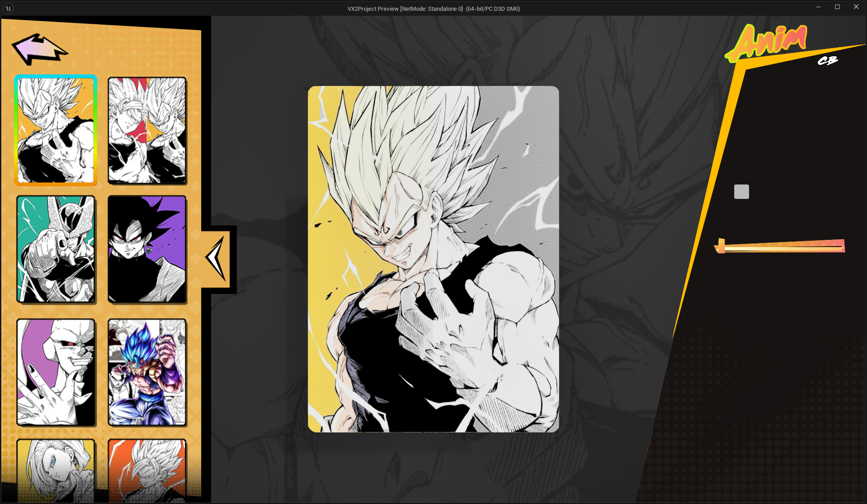Select the Frieza card with purple tail
Viewport: 867px width, 504px height.
(56, 372)
